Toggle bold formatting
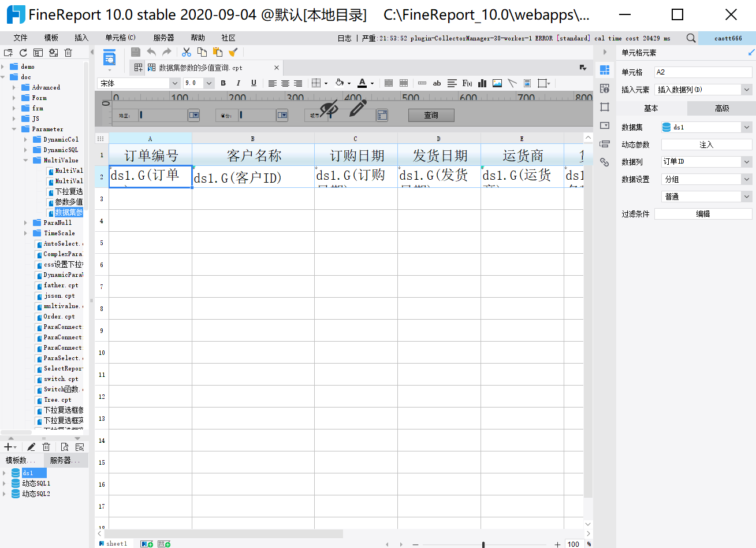 point(224,83)
